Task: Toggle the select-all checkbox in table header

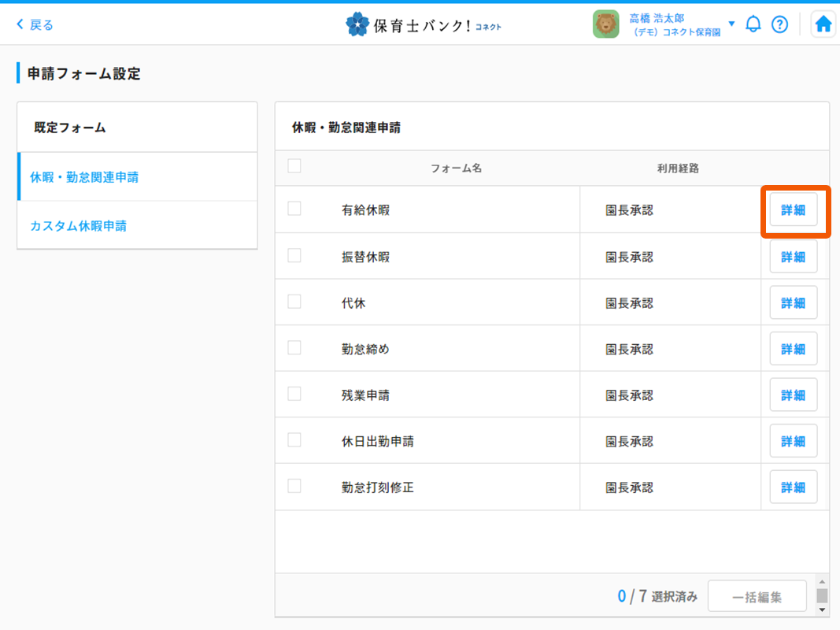Action: 294,166
